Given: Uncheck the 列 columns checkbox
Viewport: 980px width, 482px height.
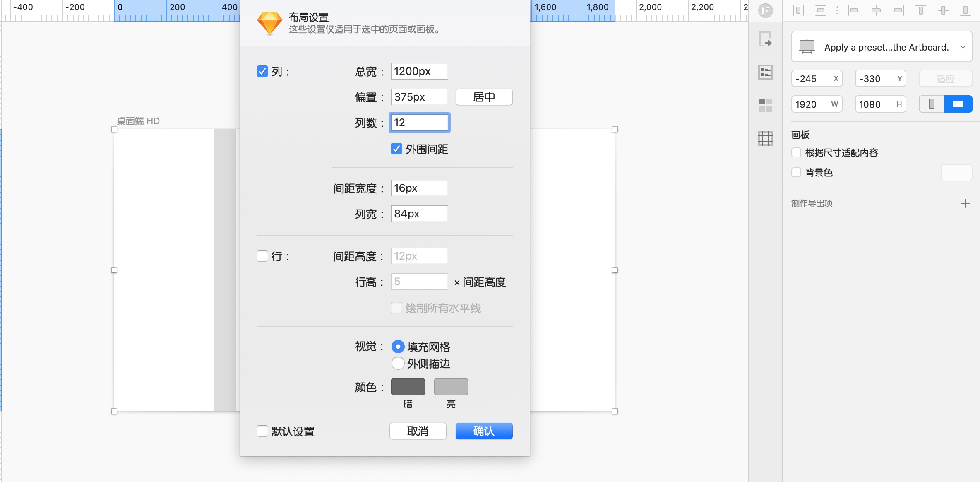Looking at the screenshot, I should 262,71.
